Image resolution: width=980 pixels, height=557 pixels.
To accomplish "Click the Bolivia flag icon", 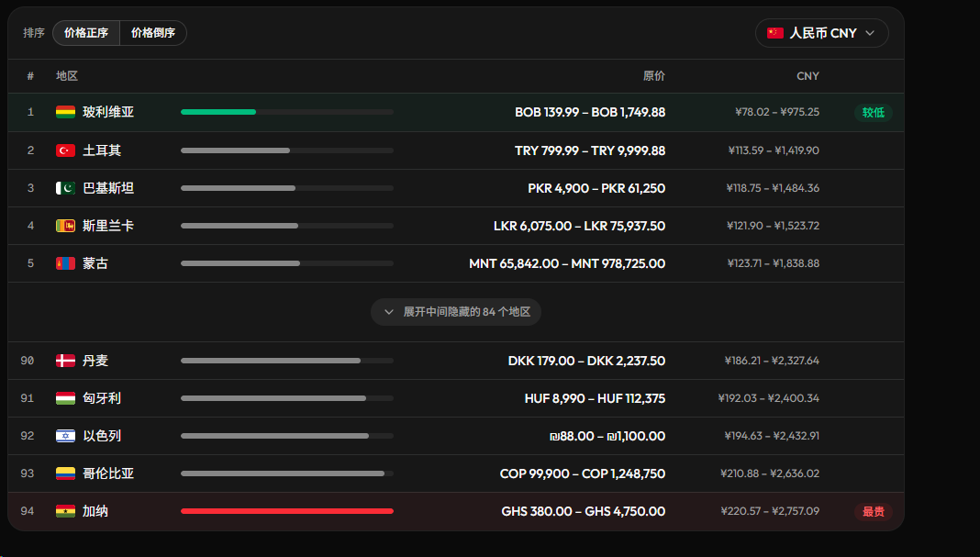I will click(66, 113).
